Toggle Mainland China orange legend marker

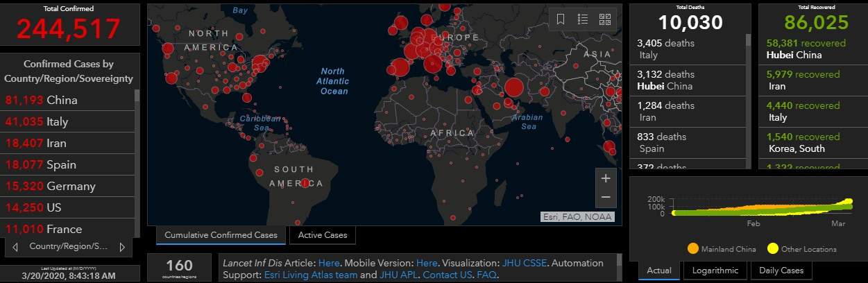coord(692,248)
